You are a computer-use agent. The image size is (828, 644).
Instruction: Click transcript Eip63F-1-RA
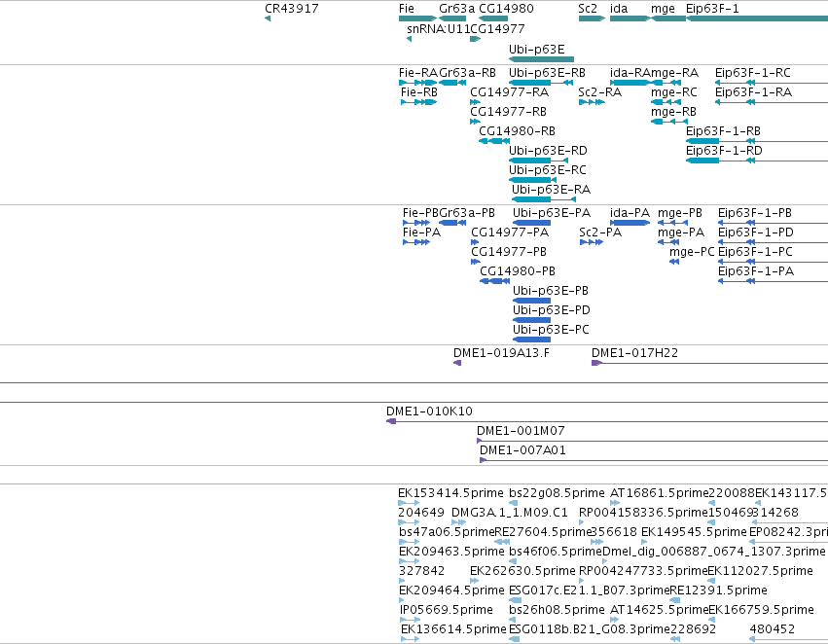(x=772, y=102)
